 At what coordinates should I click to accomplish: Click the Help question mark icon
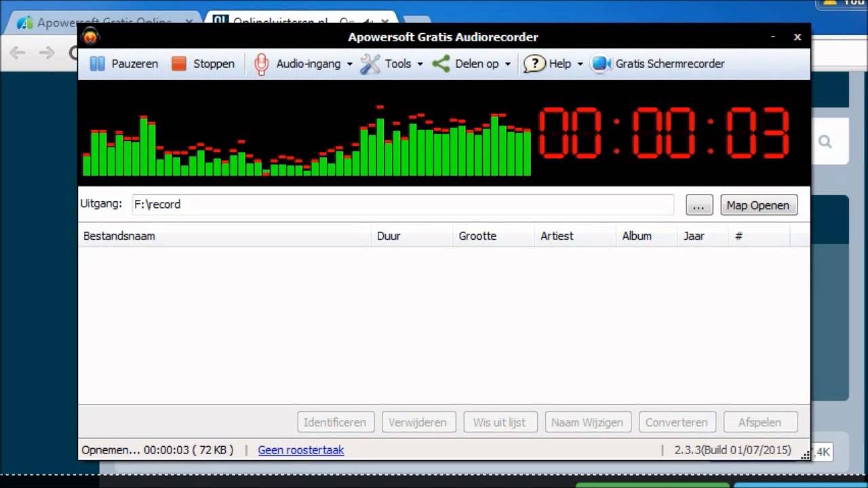534,64
